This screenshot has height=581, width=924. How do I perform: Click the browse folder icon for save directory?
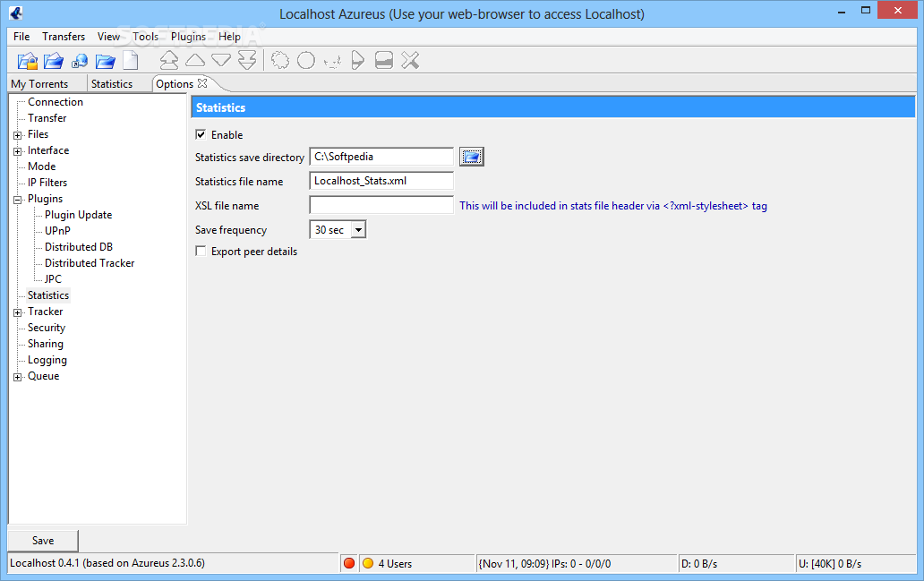coord(472,157)
